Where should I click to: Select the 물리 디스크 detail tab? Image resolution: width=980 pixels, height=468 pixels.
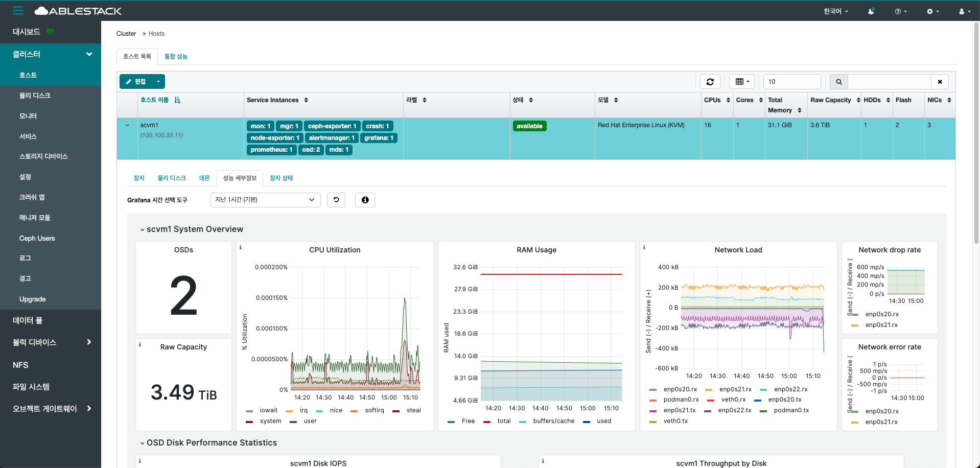click(172, 178)
